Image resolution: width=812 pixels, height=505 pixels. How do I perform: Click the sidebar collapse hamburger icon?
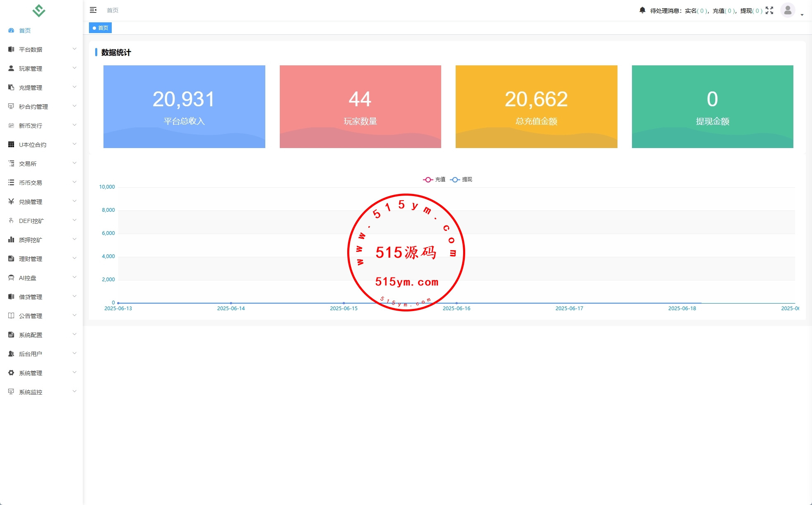pyautogui.click(x=93, y=10)
